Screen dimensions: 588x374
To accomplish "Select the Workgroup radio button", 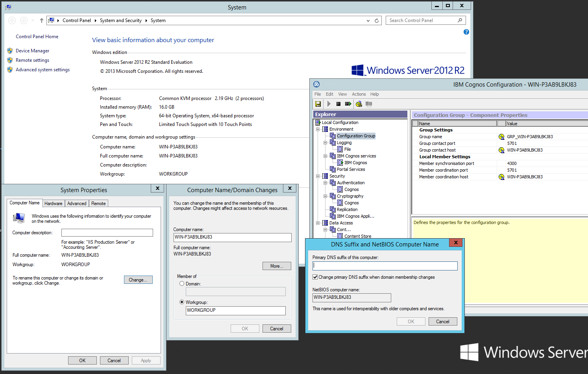I will (182, 302).
